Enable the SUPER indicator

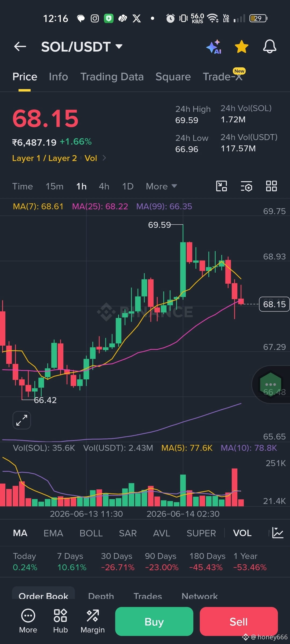pyautogui.click(x=201, y=533)
